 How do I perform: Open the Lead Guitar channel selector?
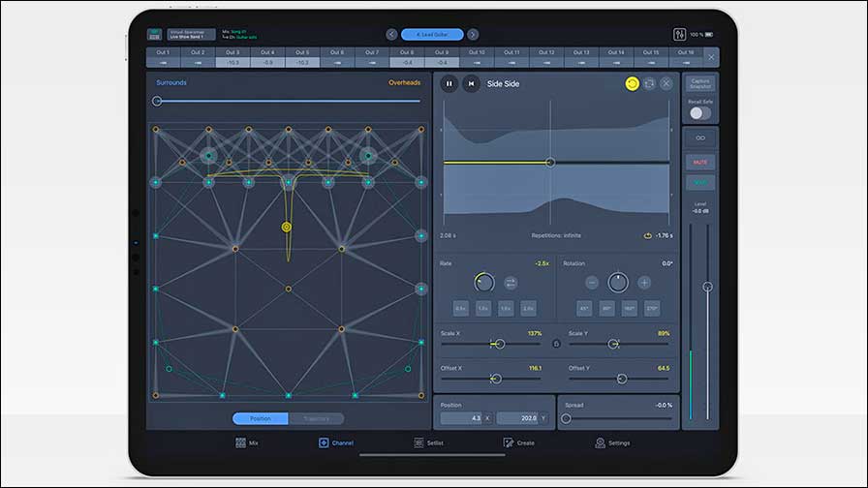(x=432, y=34)
